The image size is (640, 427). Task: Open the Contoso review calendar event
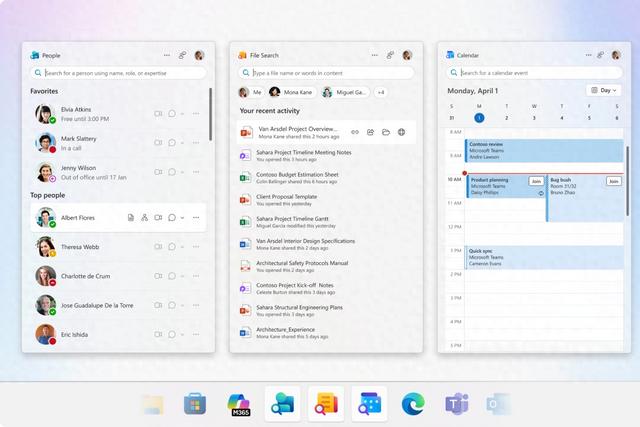[x=544, y=151]
